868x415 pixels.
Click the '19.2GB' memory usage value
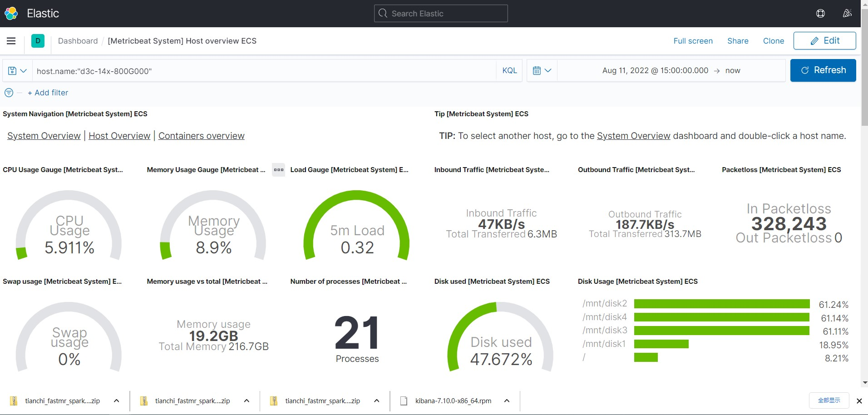213,336
